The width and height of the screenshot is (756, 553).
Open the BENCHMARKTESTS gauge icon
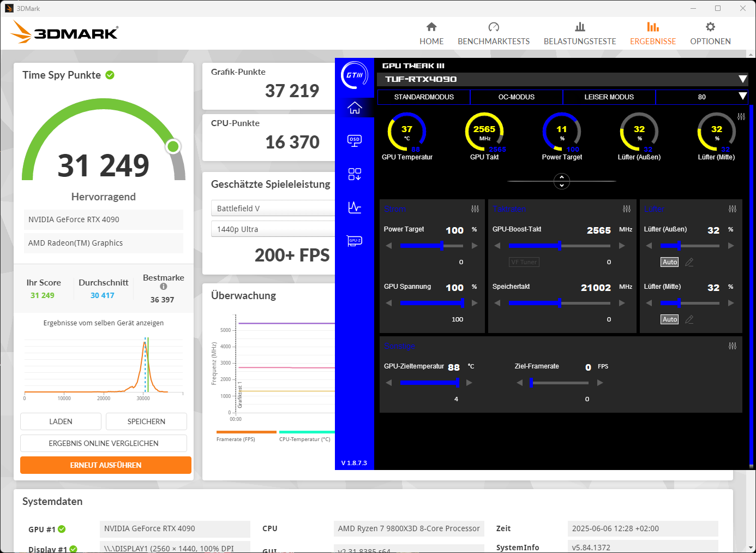point(494,27)
